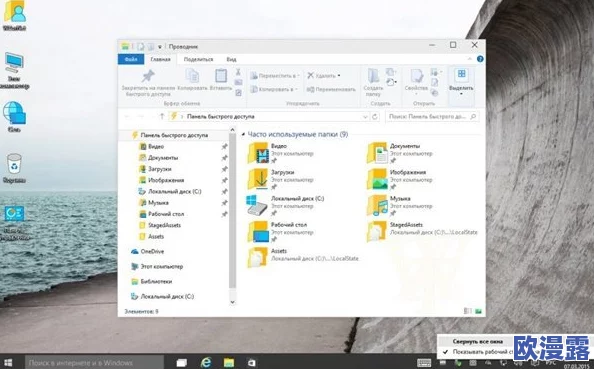Unpin Музыка in the navigation pane
Image resolution: width=594 pixels, height=369 pixels.
[x=224, y=203]
